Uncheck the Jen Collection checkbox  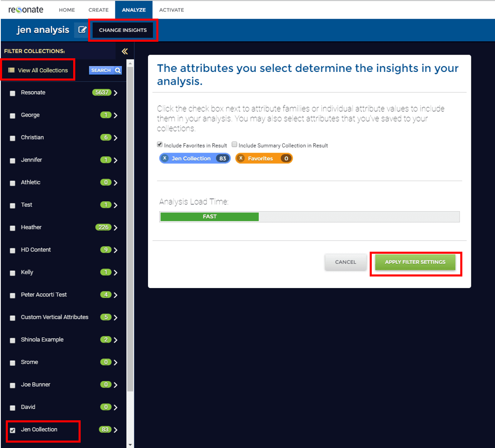click(13, 430)
